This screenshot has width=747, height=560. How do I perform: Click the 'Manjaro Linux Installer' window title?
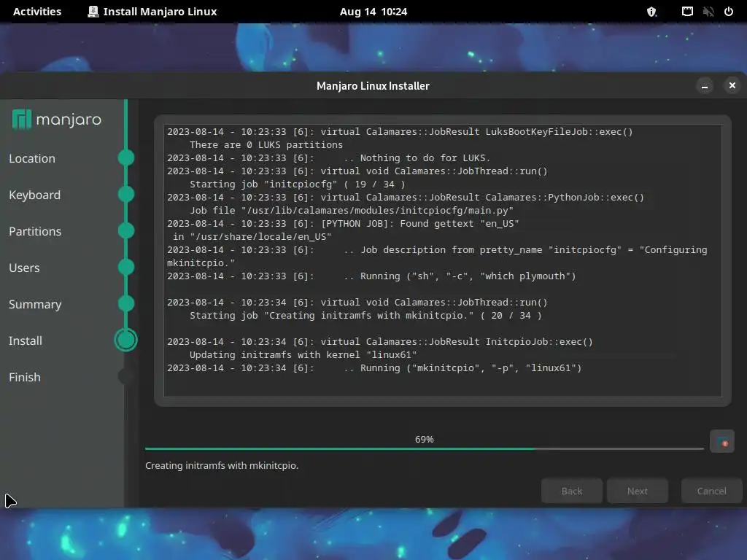pyautogui.click(x=373, y=86)
